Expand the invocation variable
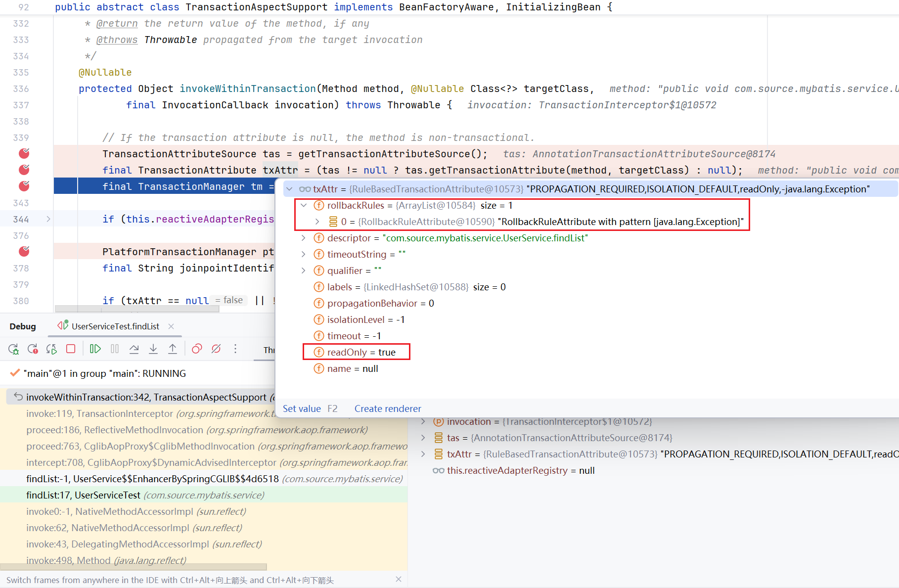The height and width of the screenshot is (588, 899). [x=423, y=421]
